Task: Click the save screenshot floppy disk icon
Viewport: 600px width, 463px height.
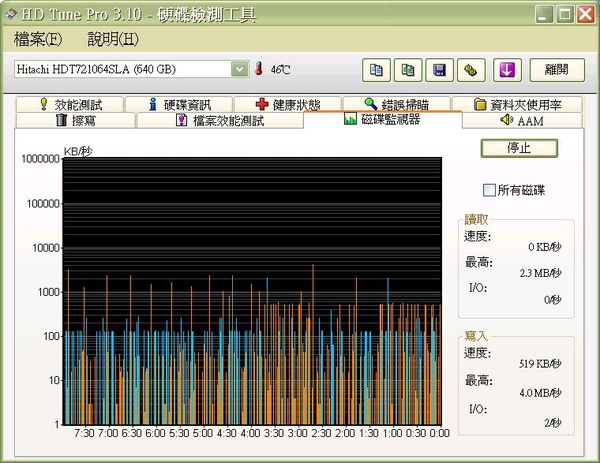Action: pyautogui.click(x=437, y=69)
